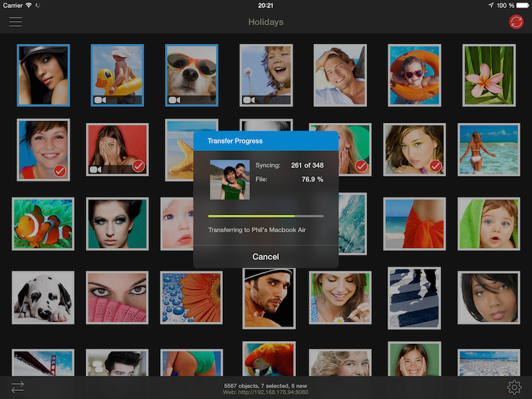This screenshot has width=532, height=399.
Task: Click the 20:21 clock
Action: click(x=265, y=5)
